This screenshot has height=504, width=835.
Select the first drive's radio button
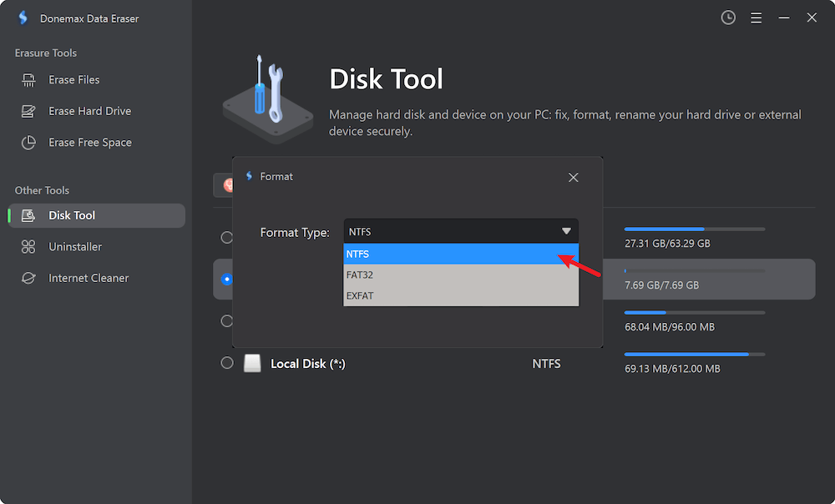[x=226, y=237]
